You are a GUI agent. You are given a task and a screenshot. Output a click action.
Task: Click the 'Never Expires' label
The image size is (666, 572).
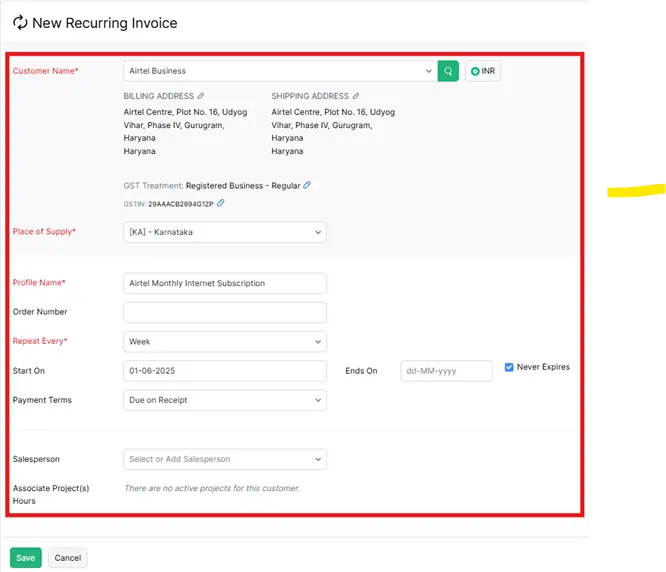(543, 367)
